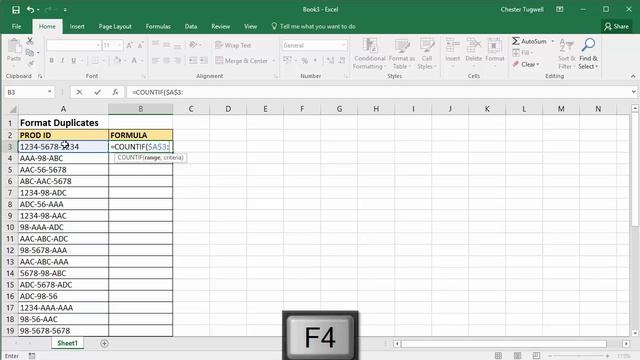Open the font size dropdown

click(119, 45)
